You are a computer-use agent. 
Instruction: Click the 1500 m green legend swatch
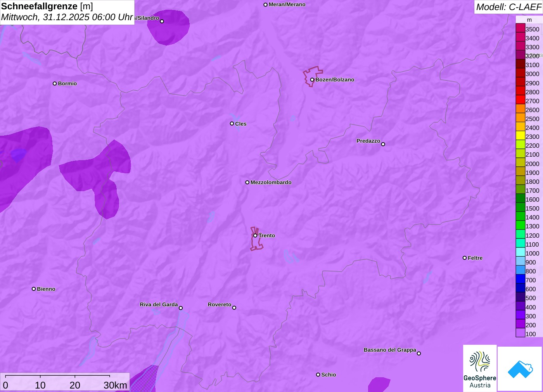pos(521,207)
